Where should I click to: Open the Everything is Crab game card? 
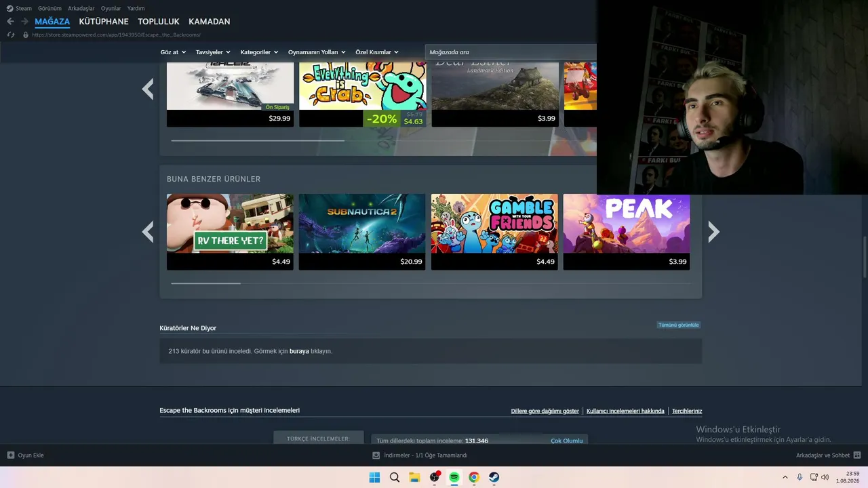click(x=362, y=94)
